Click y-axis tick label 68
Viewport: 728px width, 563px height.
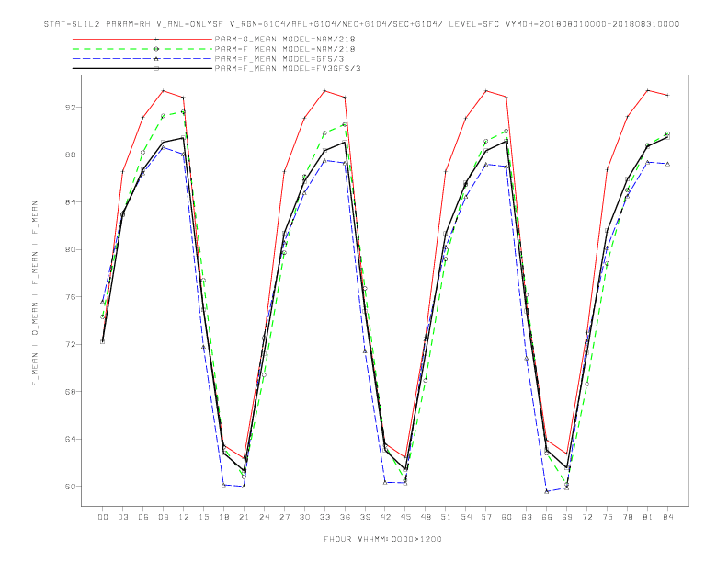click(x=70, y=392)
